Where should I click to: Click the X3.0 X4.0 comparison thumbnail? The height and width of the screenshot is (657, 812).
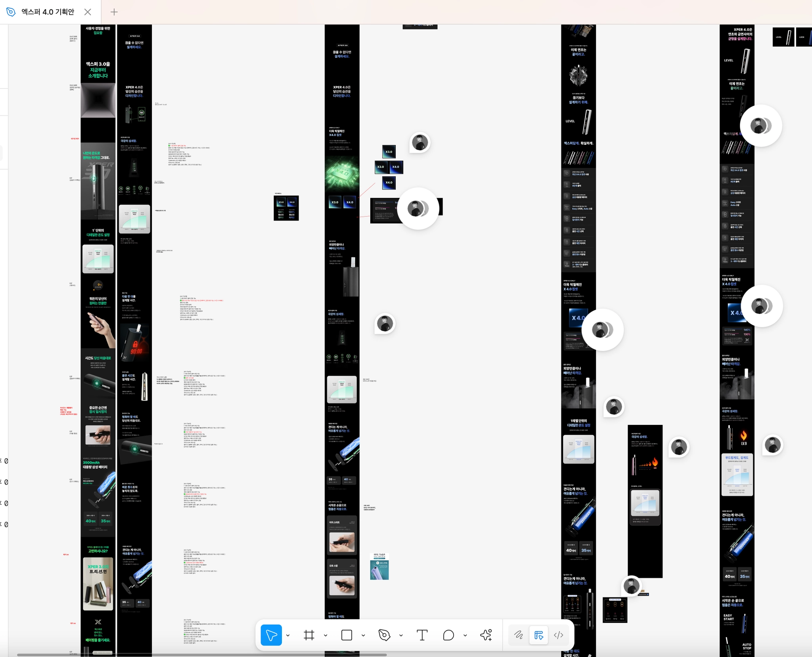point(286,208)
